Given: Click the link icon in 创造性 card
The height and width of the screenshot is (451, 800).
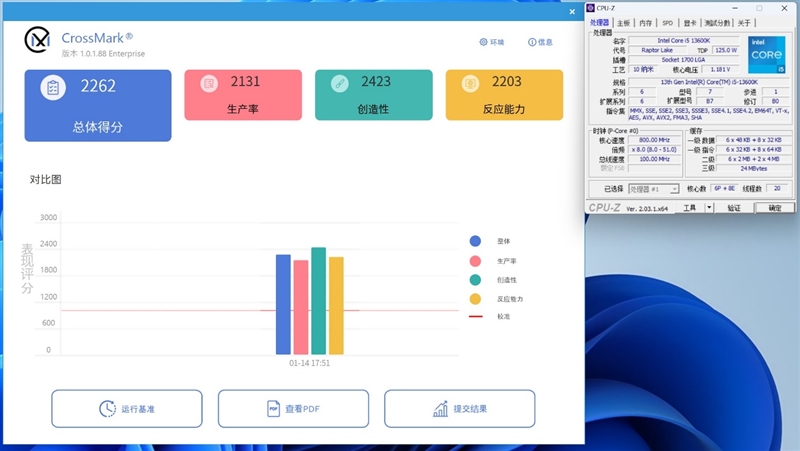Looking at the screenshot, I should 339,83.
